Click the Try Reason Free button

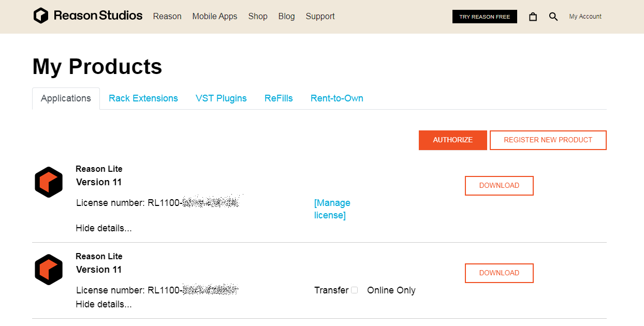(485, 17)
